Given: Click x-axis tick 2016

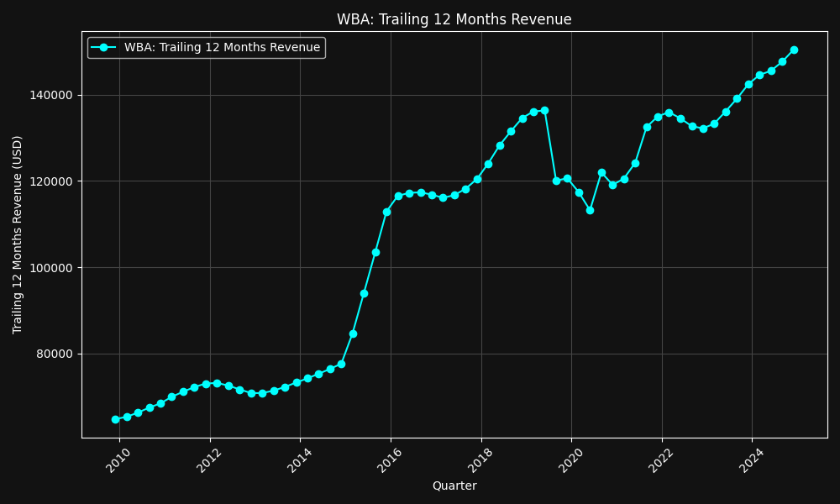Looking at the screenshot, I should coord(390,460).
